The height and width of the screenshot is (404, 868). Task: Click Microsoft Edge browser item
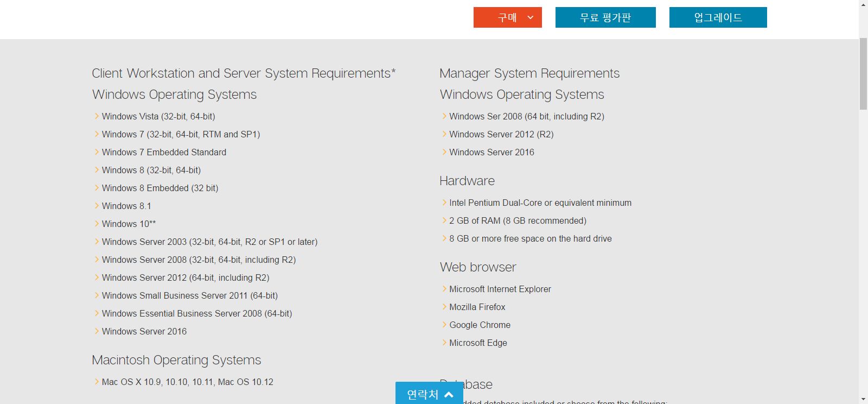[478, 343]
